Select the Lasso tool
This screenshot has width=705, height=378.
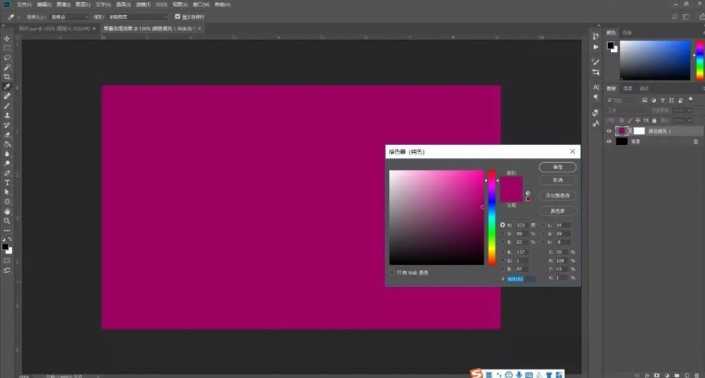pos(7,58)
